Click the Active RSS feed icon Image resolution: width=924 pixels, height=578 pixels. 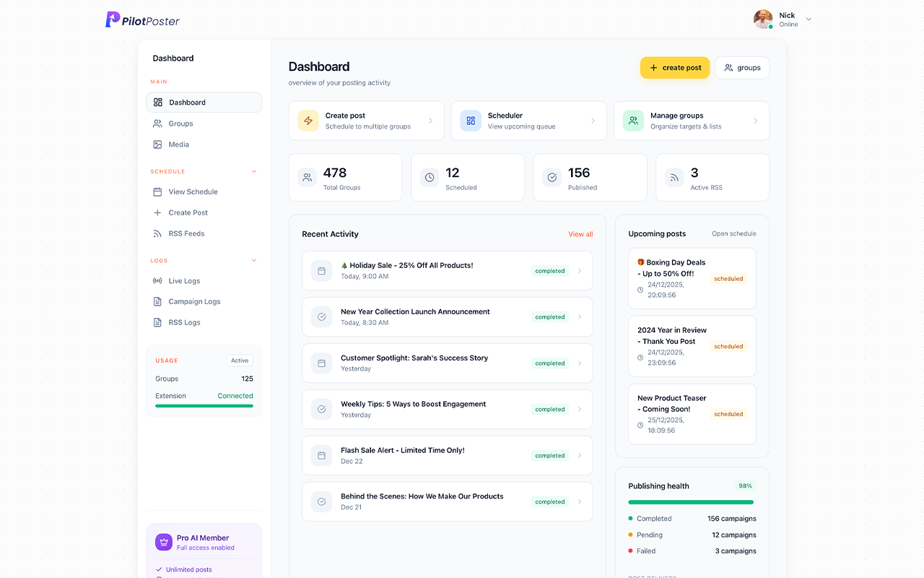coord(674,178)
